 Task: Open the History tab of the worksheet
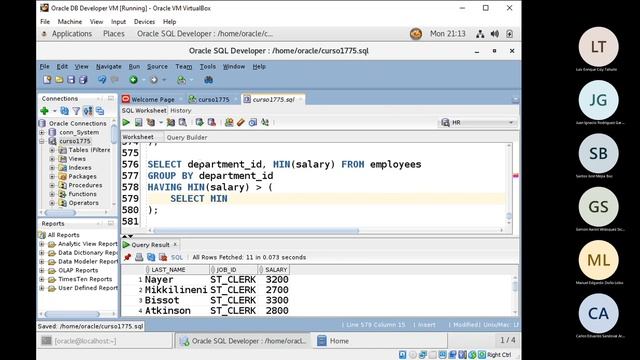coord(181,111)
